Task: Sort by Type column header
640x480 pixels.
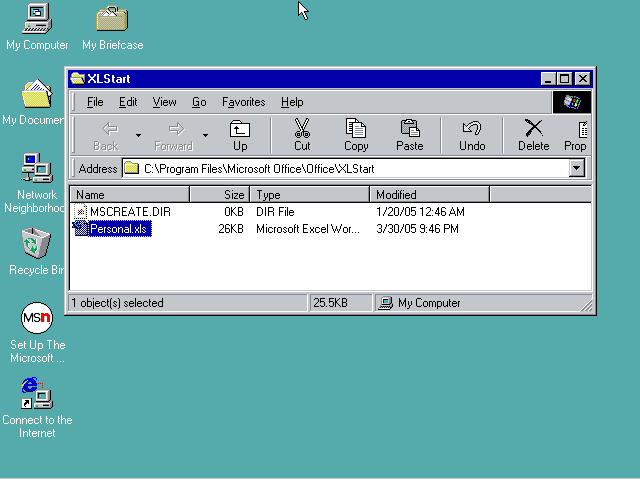Action: pos(309,195)
